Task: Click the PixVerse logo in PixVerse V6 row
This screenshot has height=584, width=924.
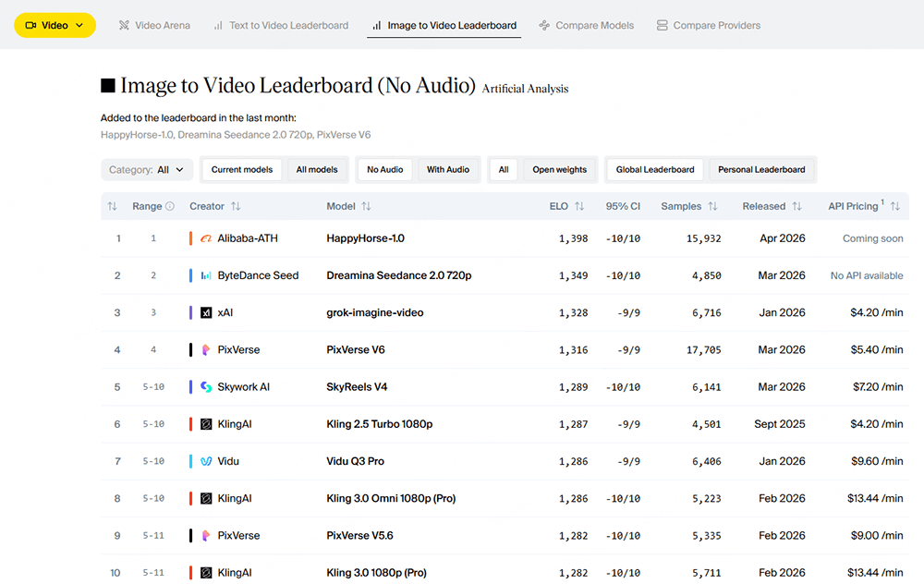Action: (x=206, y=350)
